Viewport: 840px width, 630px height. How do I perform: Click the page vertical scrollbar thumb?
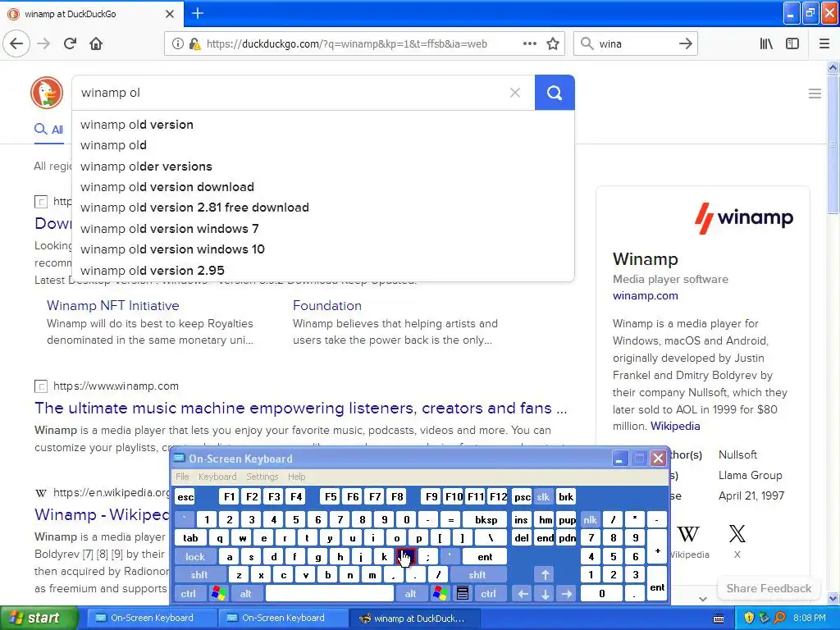click(x=833, y=144)
